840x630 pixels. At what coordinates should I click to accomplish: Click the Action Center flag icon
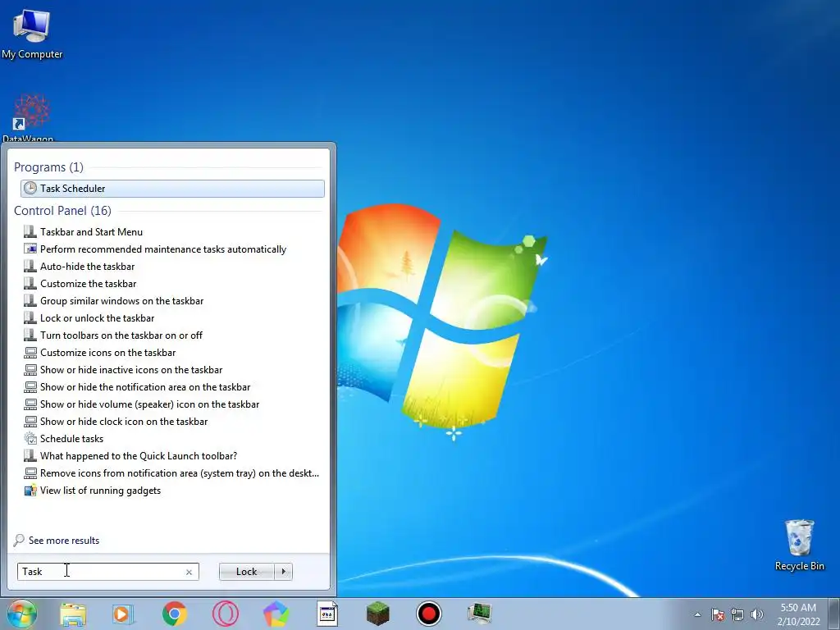pos(717,614)
